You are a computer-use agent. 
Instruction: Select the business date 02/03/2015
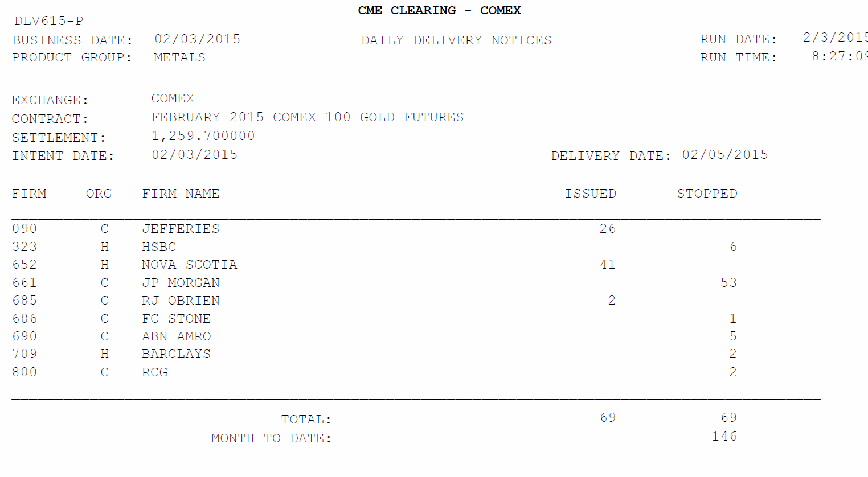198,39
